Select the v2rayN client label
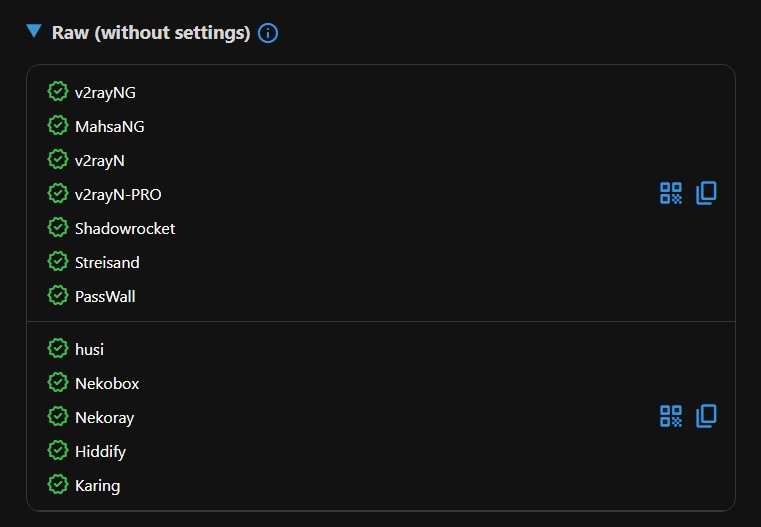761x527 pixels. (100, 160)
